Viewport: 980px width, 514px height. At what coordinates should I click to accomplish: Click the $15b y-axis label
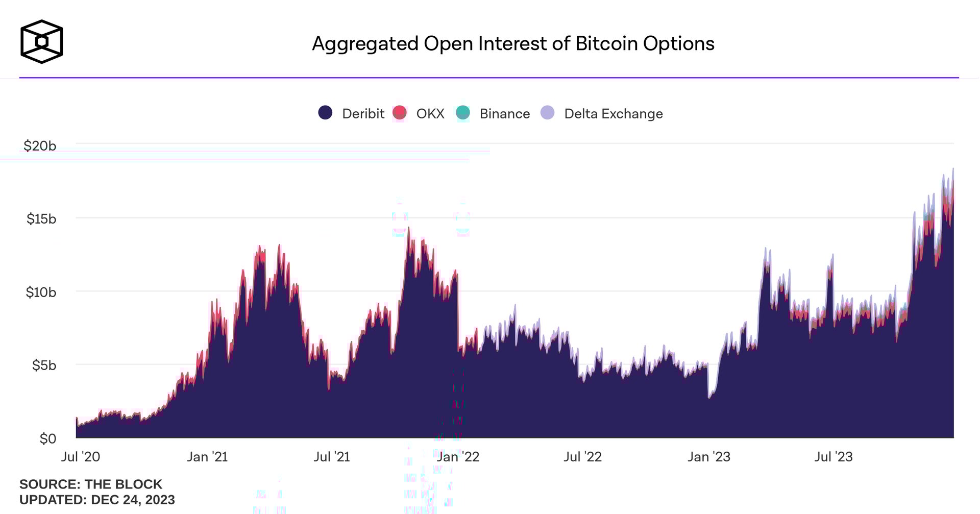(x=41, y=219)
